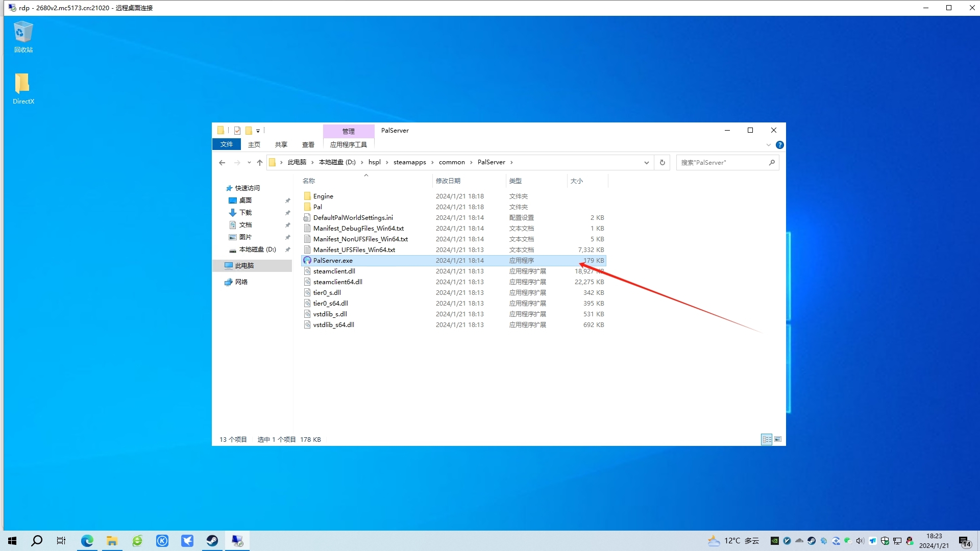The width and height of the screenshot is (980, 551).
Task: Open the 文件 menu tab
Action: pyautogui.click(x=227, y=144)
